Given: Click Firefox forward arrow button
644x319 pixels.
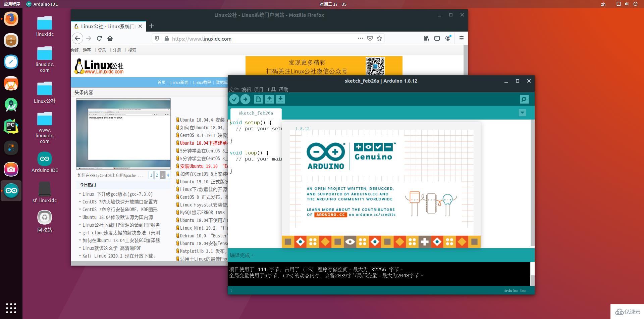Looking at the screenshot, I should tap(89, 38).
